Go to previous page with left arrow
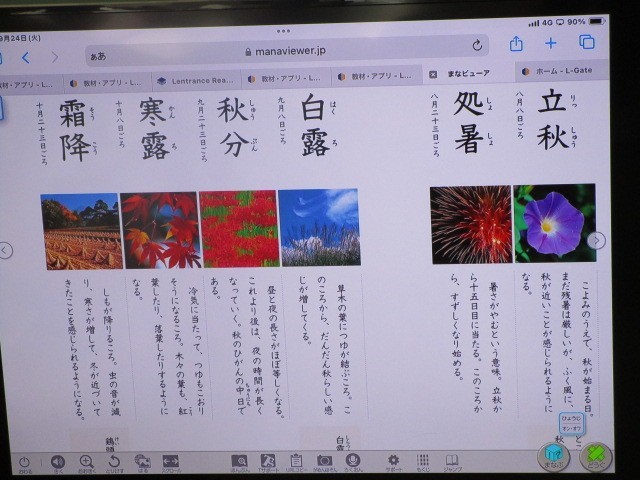 point(6,250)
